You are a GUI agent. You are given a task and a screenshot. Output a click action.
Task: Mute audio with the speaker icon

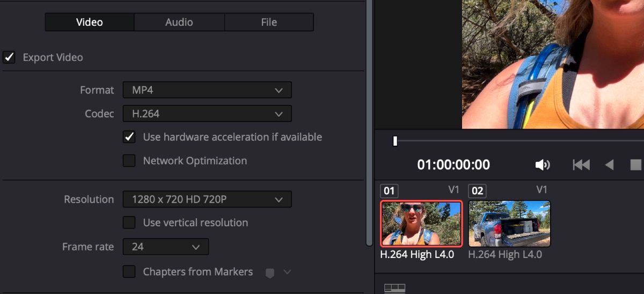[x=543, y=165]
